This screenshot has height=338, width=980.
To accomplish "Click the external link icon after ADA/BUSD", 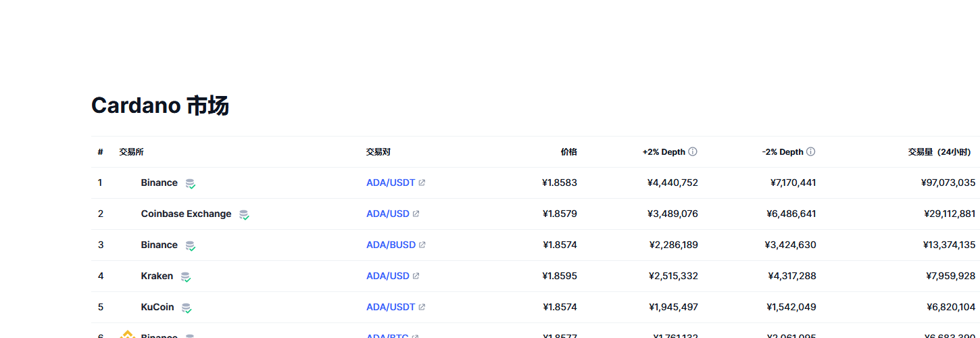I will [422, 245].
